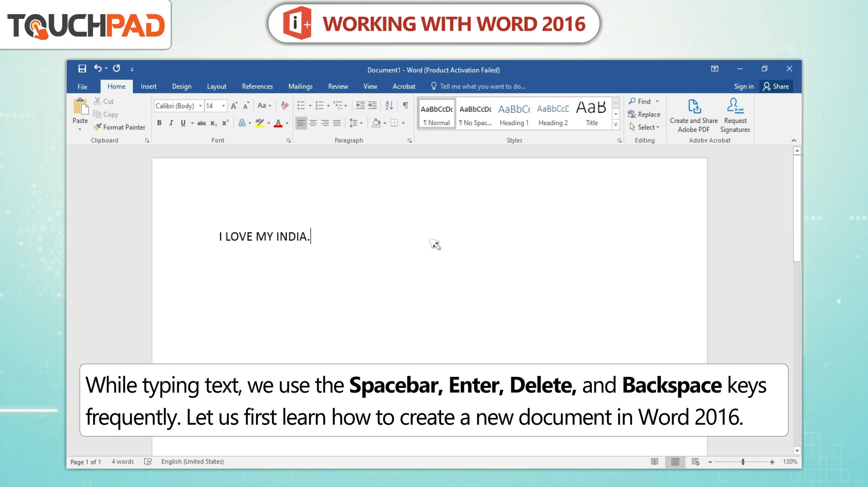Click the Shading paint bucket icon

tap(376, 123)
